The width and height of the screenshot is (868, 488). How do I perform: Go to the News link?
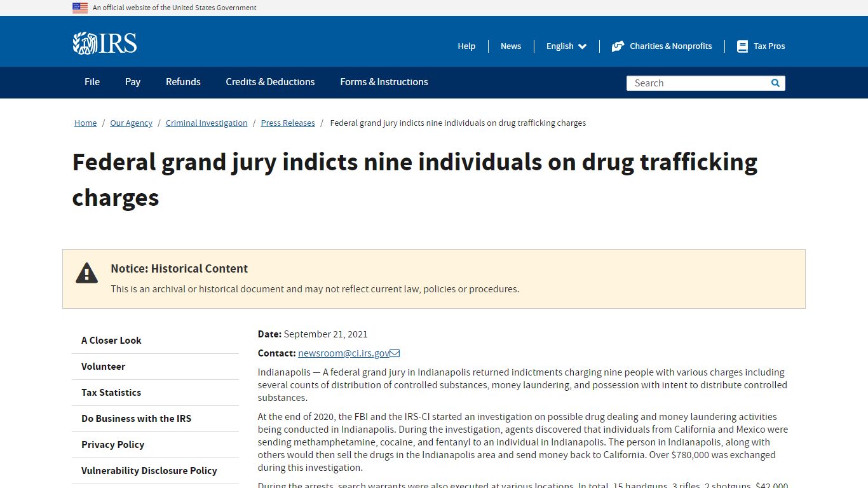[511, 46]
